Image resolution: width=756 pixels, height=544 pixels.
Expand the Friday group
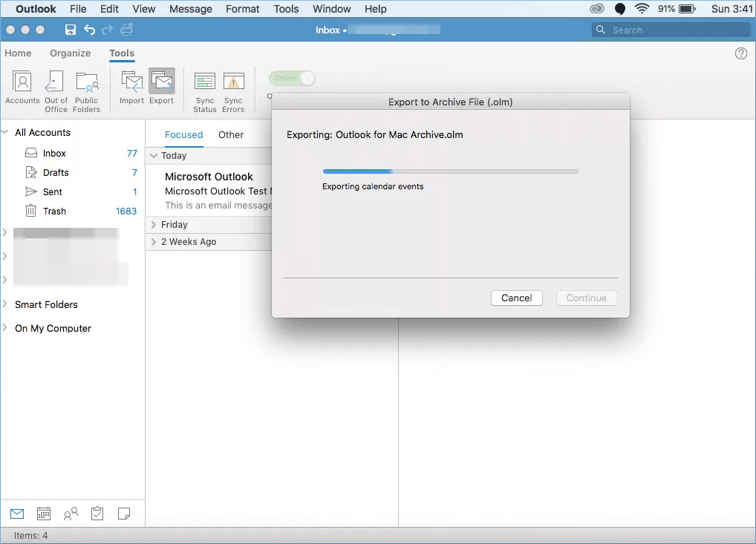click(x=153, y=225)
